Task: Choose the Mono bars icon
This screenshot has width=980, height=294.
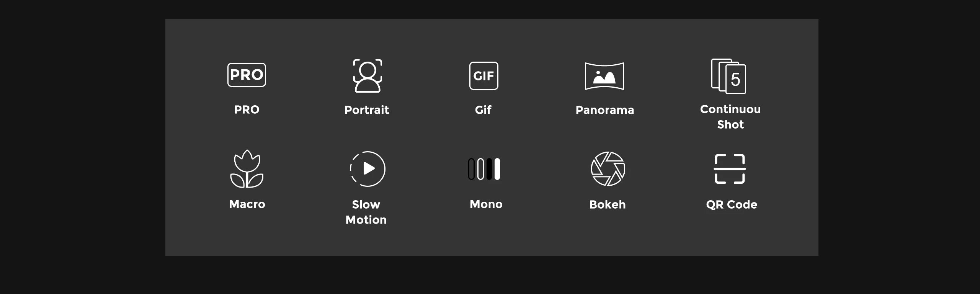Action: 484,169
